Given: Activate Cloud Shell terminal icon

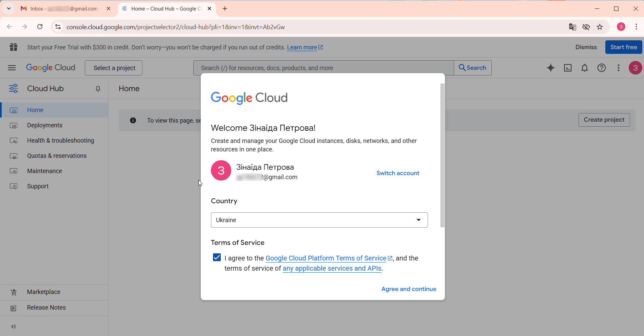Looking at the screenshot, I should (568, 68).
